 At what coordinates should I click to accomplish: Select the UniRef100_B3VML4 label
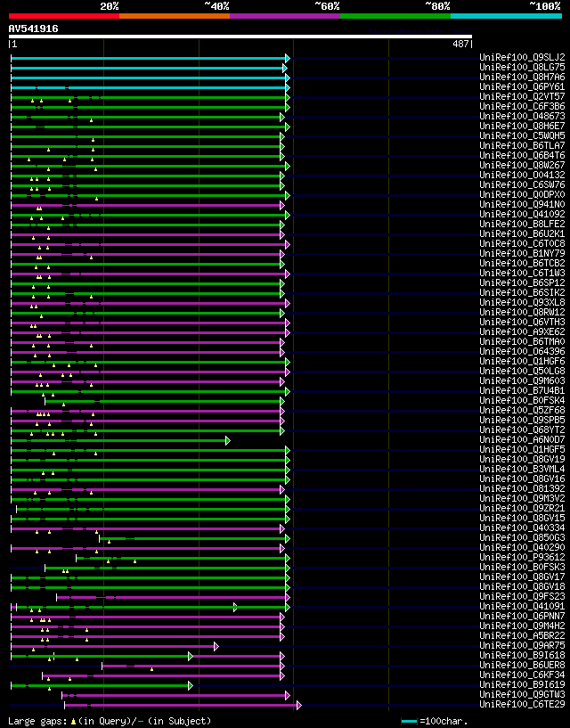(x=522, y=469)
